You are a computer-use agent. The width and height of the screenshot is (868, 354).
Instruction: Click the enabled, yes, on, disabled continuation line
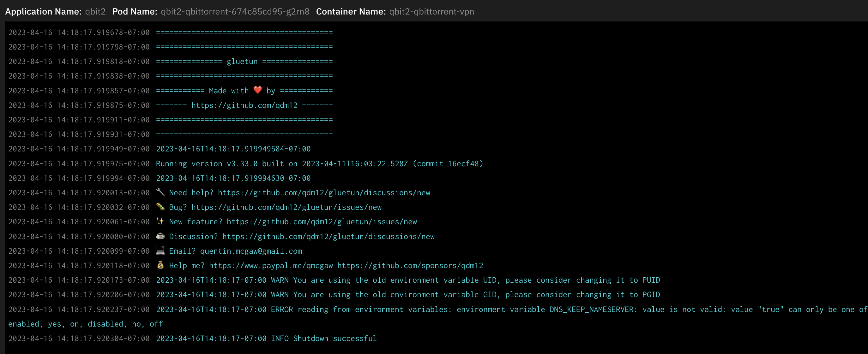[85, 324]
